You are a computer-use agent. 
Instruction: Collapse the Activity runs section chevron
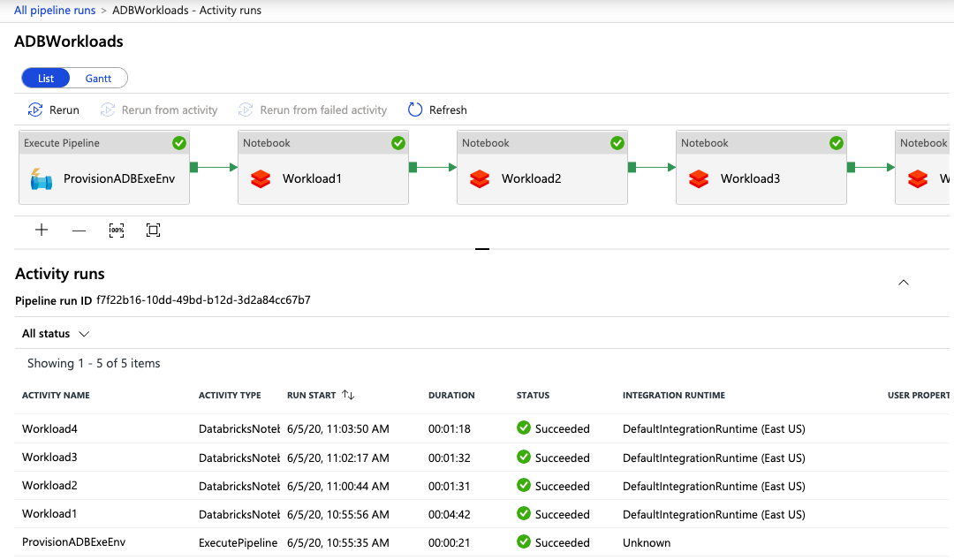coord(903,282)
